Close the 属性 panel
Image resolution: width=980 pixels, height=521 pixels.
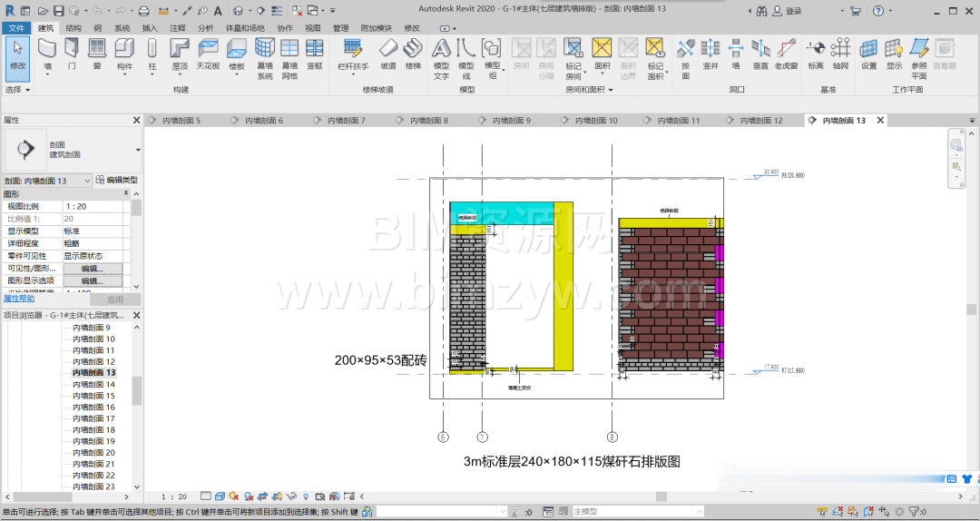pyautogui.click(x=136, y=120)
